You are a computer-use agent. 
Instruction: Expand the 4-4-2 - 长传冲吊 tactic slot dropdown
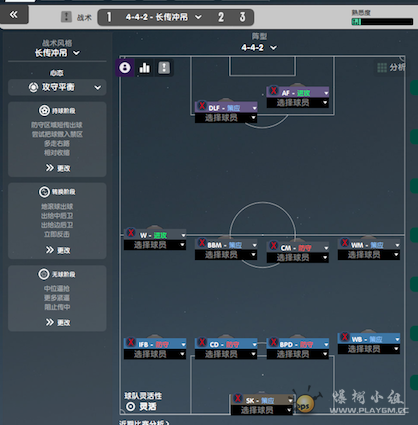(x=163, y=17)
